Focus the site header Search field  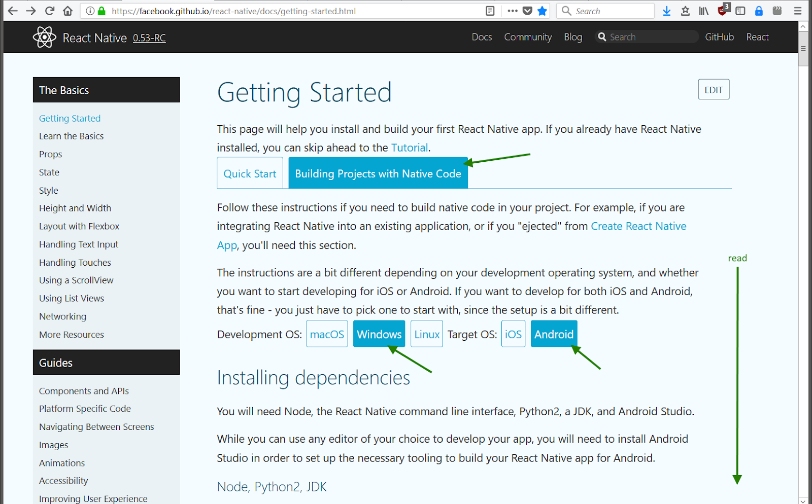[x=647, y=37]
